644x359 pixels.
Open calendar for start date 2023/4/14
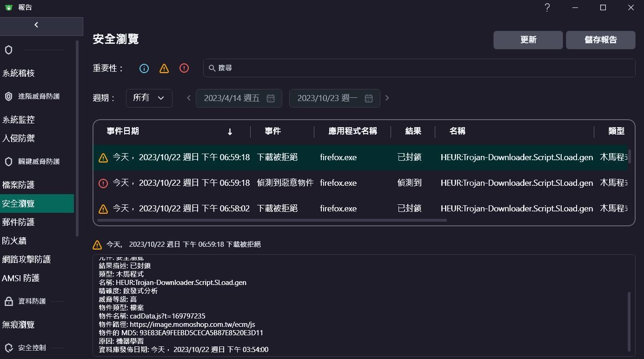coord(271,98)
